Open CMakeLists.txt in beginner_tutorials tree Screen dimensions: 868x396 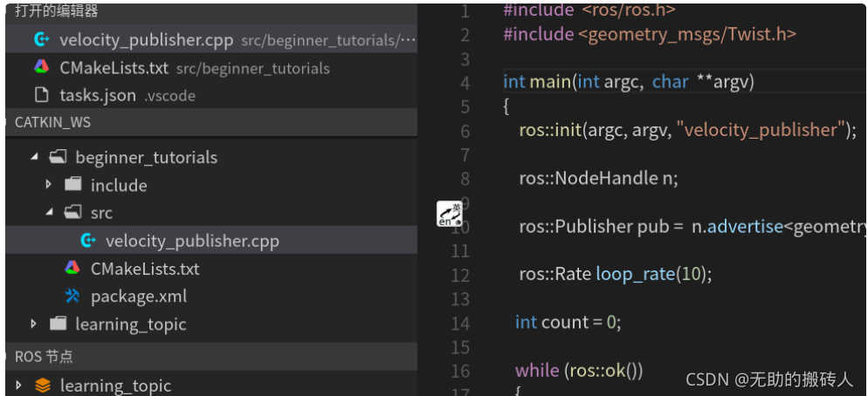click(211, 269)
